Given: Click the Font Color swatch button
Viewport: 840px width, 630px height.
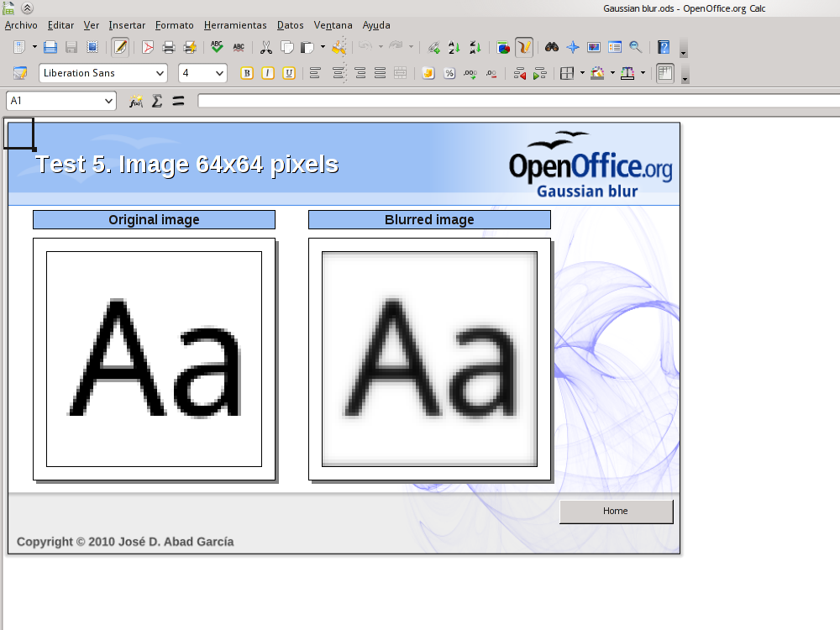Looking at the screenshot, I should click(x=627, y=73).
